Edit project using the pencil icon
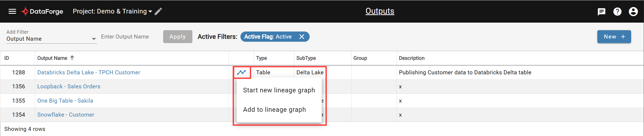This screenshot has height=136, width=644. [158, 11]
